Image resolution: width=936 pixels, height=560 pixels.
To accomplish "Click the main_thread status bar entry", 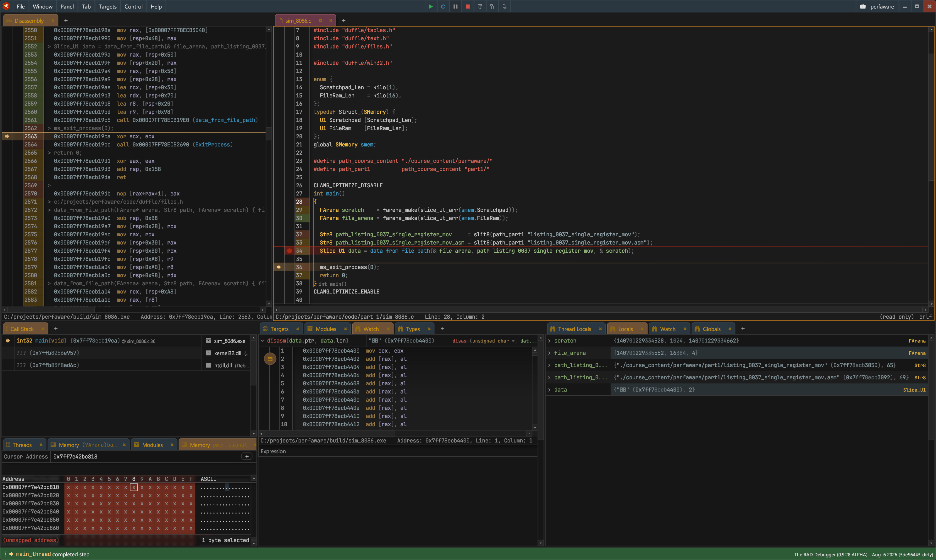I will tap(33, 554).
